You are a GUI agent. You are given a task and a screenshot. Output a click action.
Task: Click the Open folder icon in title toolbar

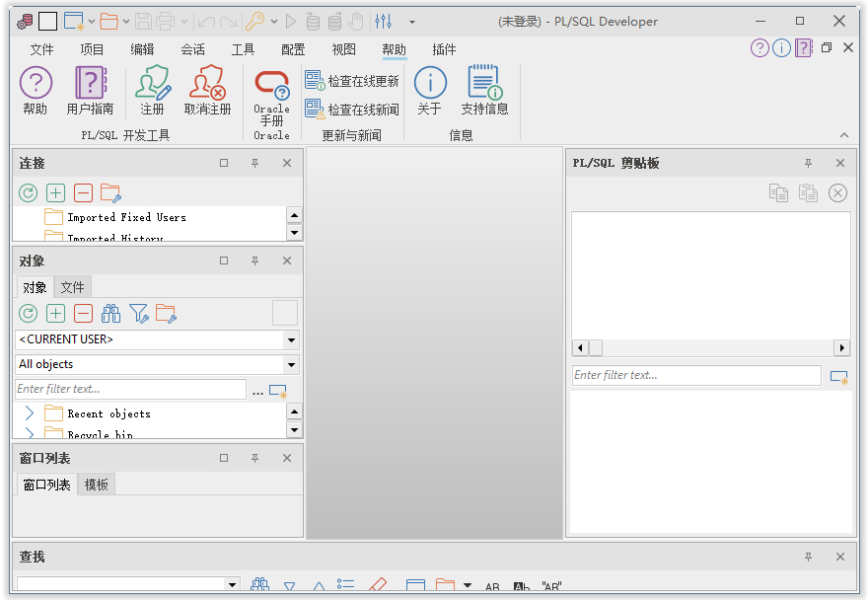(109, 22)
